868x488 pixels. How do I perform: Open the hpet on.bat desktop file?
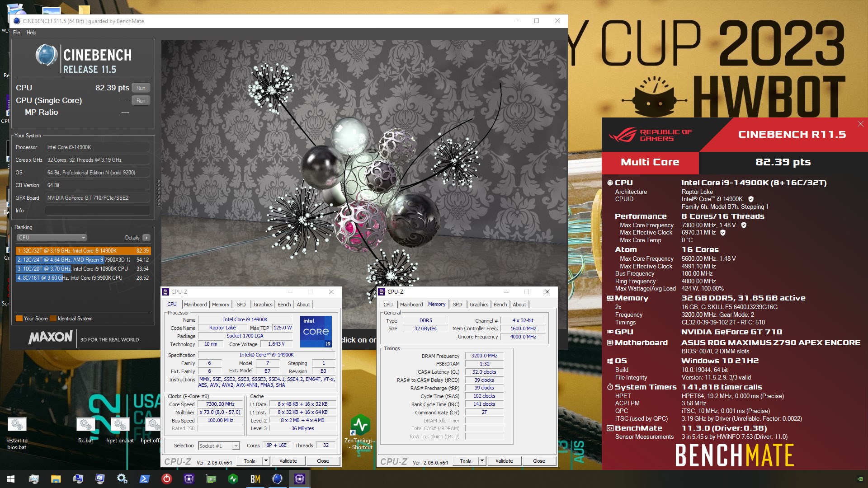click(120, 430)
